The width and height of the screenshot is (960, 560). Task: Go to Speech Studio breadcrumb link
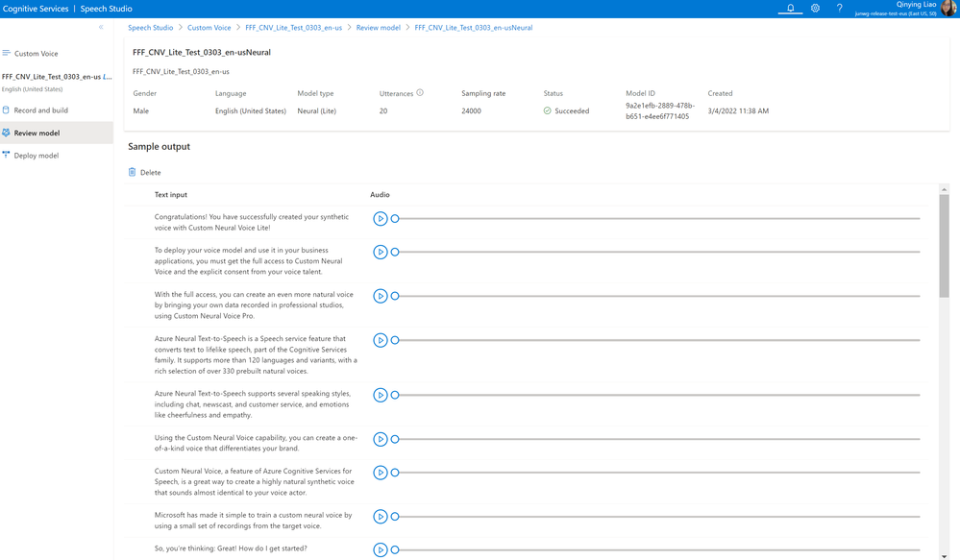151,28
